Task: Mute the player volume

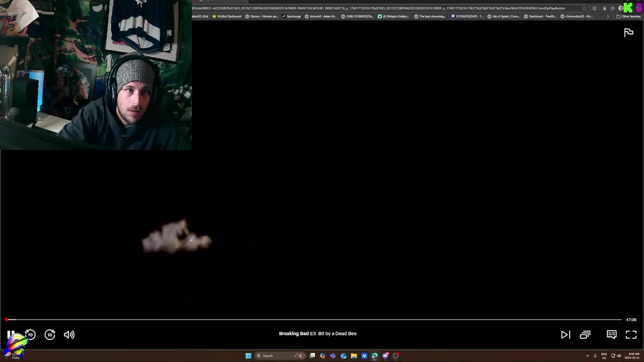Action: click(69, 334)
